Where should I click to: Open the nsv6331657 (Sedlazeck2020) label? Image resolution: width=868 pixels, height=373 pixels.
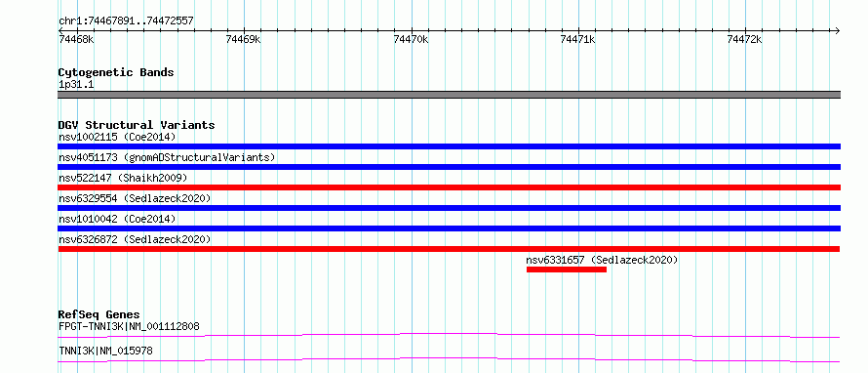coord(603,260)
